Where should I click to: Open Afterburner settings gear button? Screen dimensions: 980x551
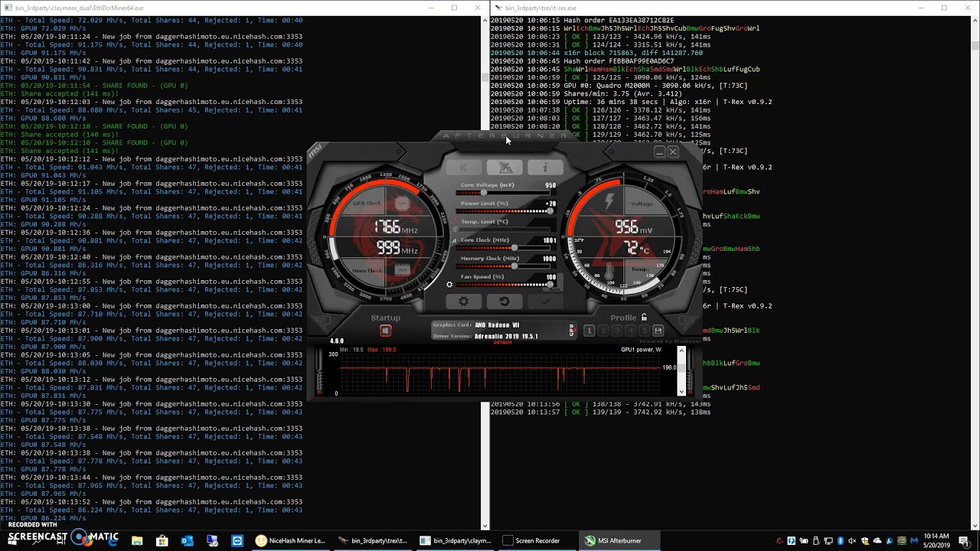[x=464, y=302]
